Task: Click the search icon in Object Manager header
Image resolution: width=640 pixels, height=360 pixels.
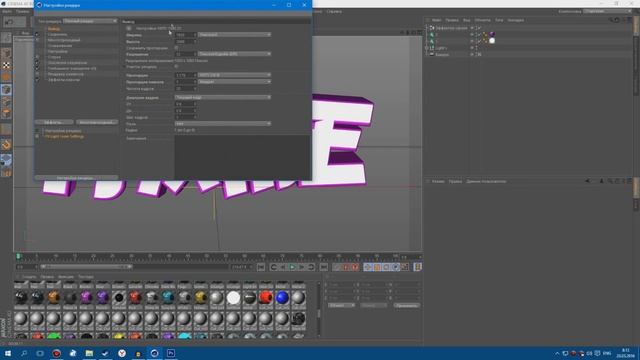Action: click(611, 20)
